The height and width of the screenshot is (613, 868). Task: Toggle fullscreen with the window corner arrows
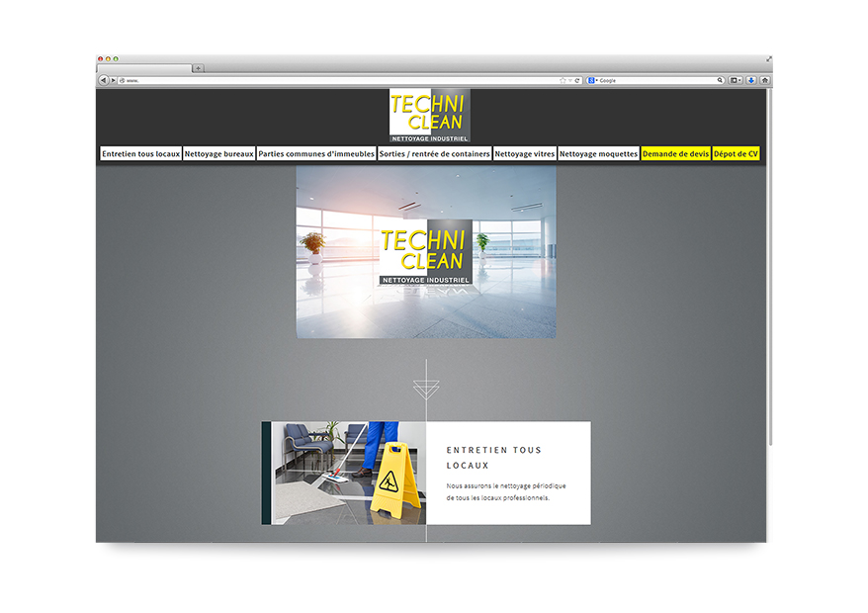tap(768, 58)
